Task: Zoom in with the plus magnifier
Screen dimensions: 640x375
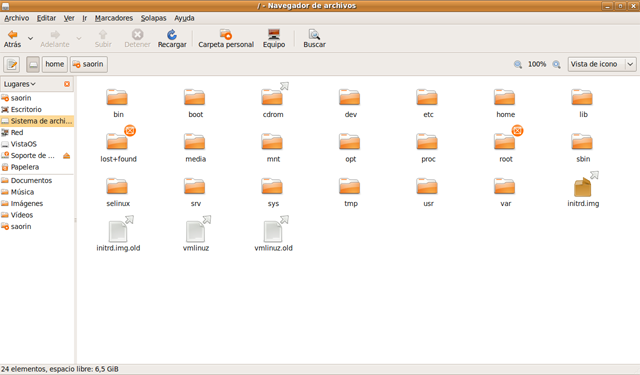Action: click(x=556, y=64)
